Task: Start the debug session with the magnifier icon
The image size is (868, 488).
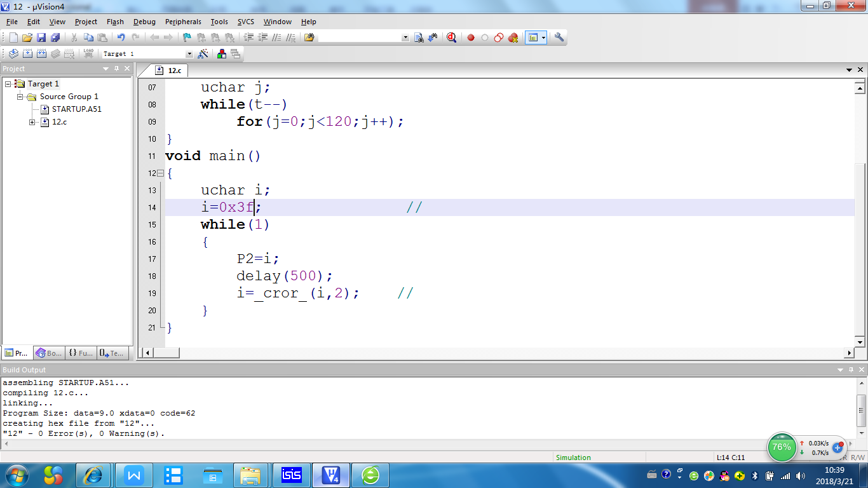Action: pyautogui.click(x=452, y=37)
